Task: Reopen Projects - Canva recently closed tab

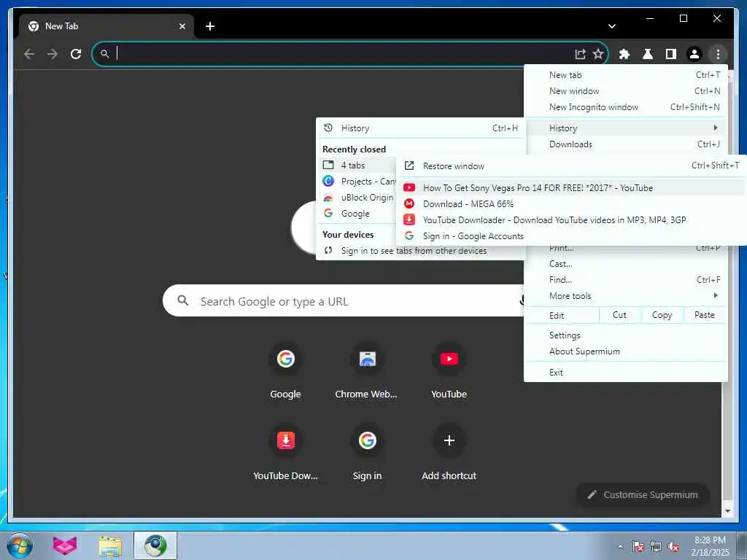Action: click(x=356, y=182)
